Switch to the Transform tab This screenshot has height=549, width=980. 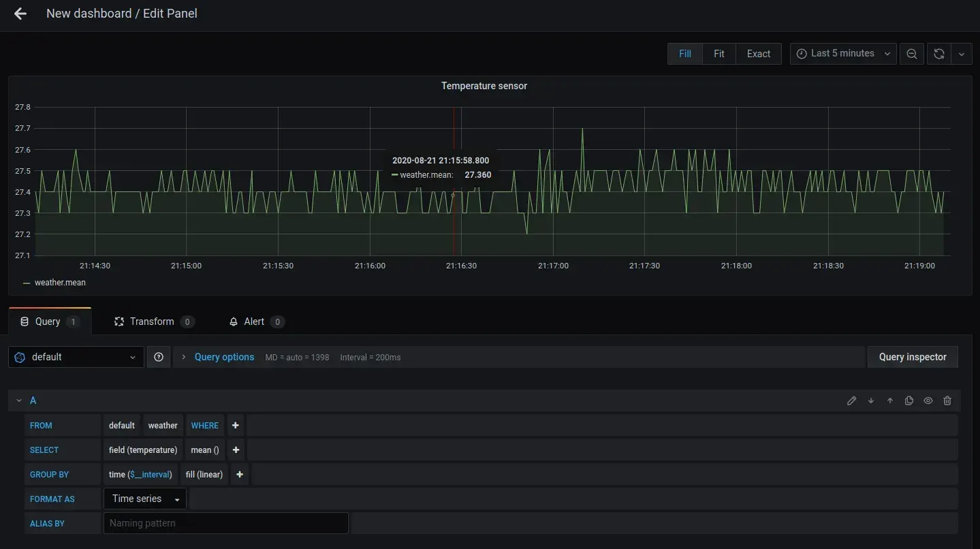coord(153,321)
